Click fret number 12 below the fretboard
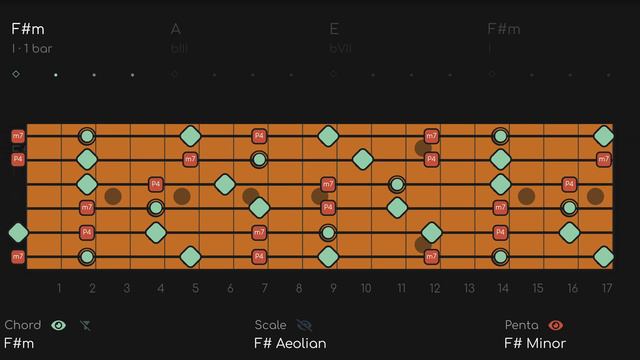The width and height of the screenshot is (640, 360). point(435,289)
